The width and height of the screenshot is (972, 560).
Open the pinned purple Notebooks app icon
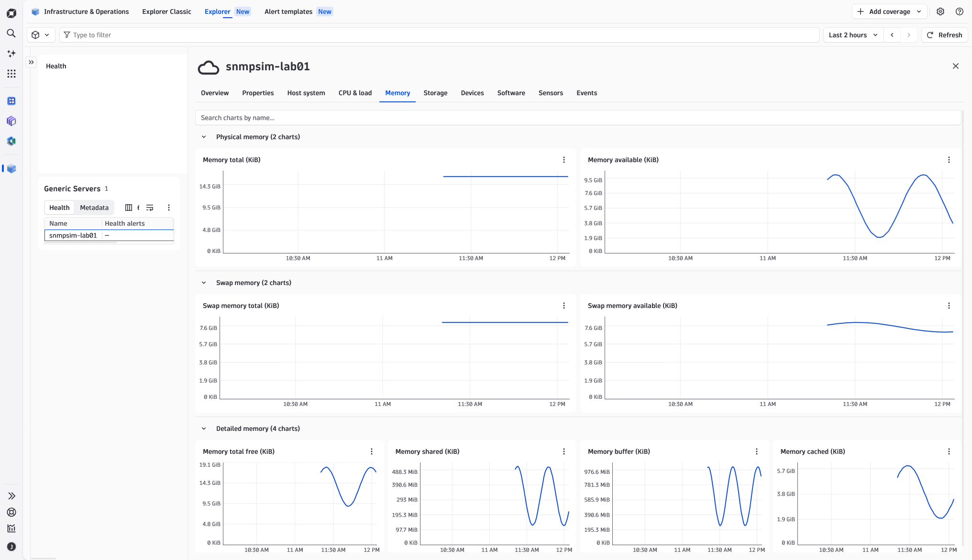tap(11, 121)
